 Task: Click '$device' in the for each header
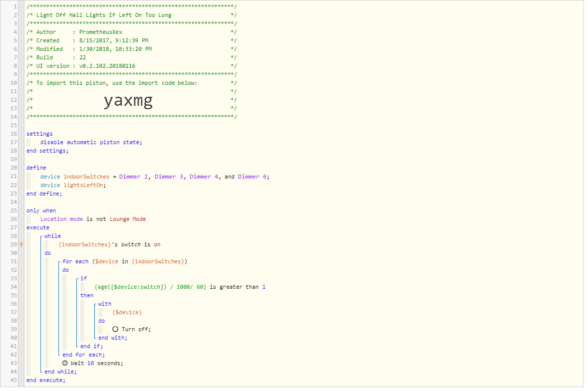point(106,262)
